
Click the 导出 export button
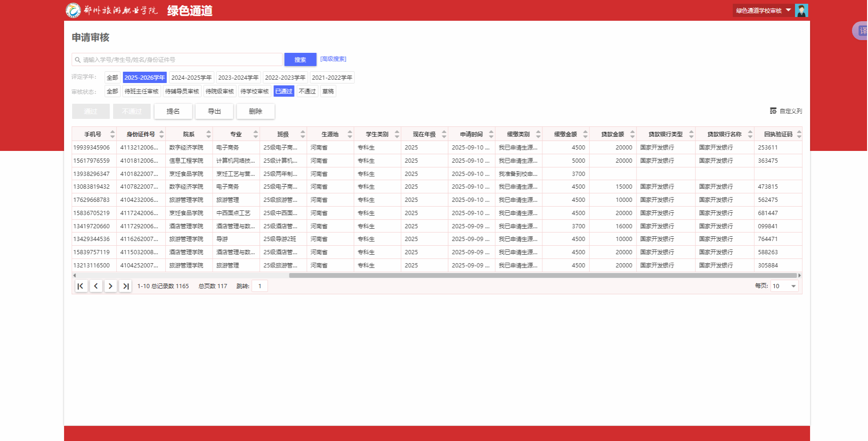tap(214, 111)
